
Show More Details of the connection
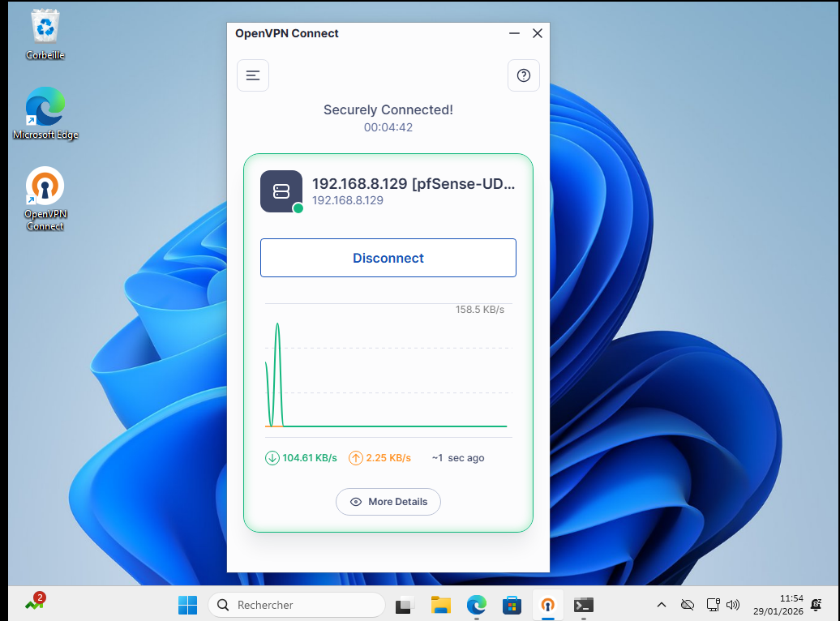coord(388,502)
